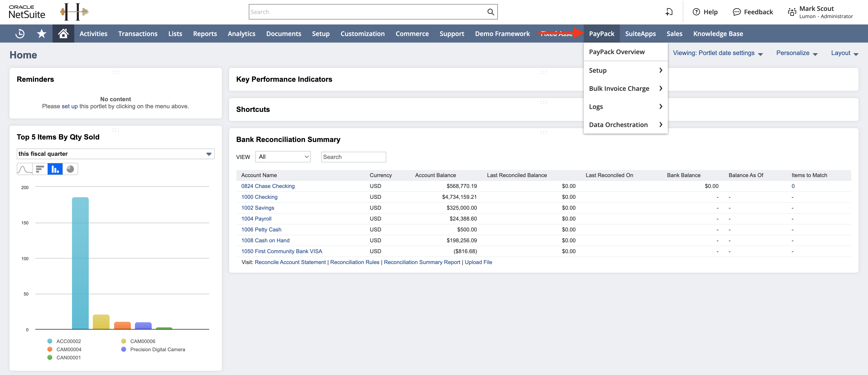Image resolution: width=868 pixels, height=375 pixels.
Task: Open 0824 Chase Checking account link
Action: pos(268,186)
